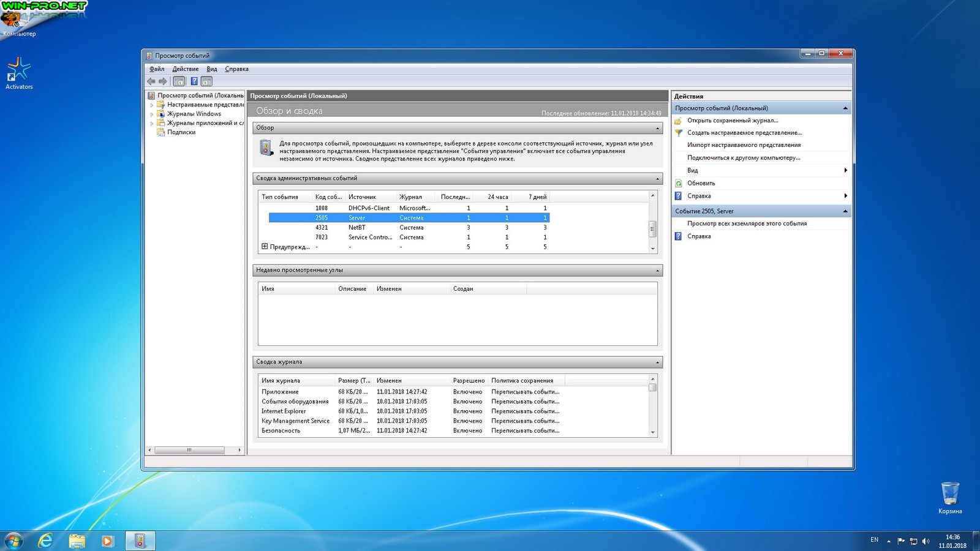Open the Recycle Bin desktop icon
Image resolution: width=980 pixels, height=551 pixels.
coord(949,495)
